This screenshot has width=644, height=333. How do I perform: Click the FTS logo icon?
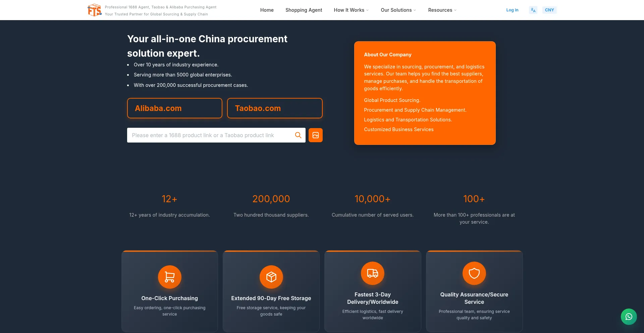[95, 10]
